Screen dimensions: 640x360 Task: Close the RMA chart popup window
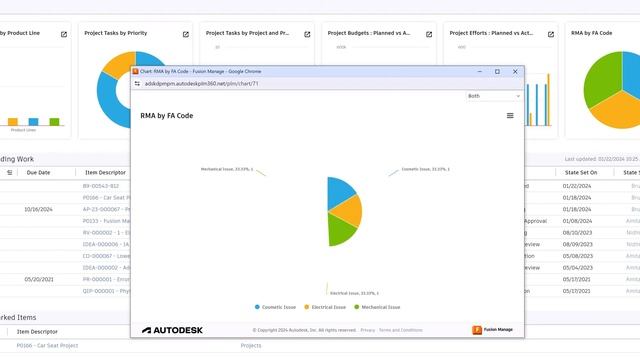click(515, 71)
